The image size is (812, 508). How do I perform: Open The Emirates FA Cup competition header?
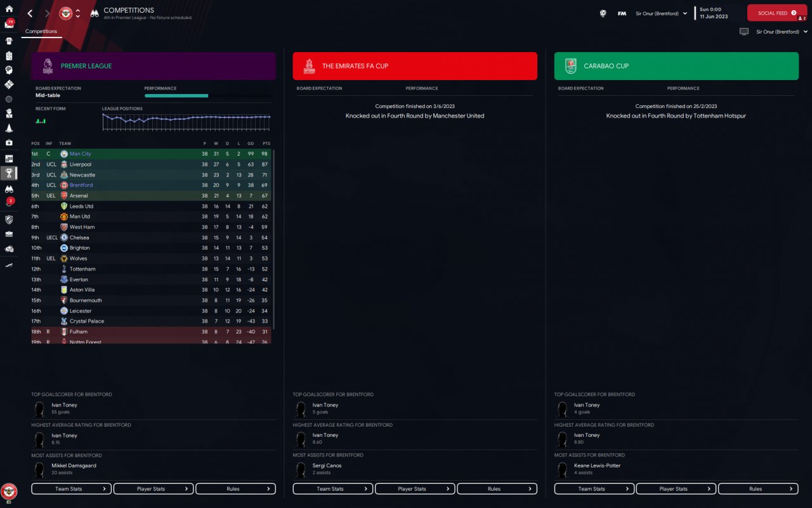[415, 66]
